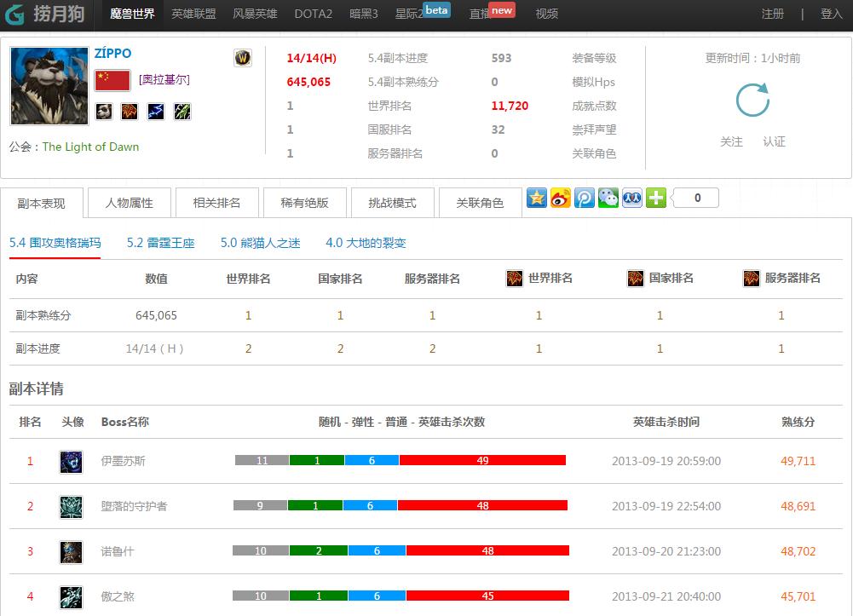Select the 5.2 雷霆王座 raid tab
Viewport: 853px width, 616px height.
tap(160, 243)
